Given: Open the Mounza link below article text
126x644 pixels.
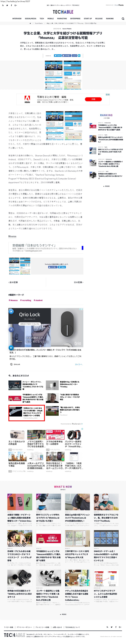Looking at the screenshot, I should click(x=12, y=236).
